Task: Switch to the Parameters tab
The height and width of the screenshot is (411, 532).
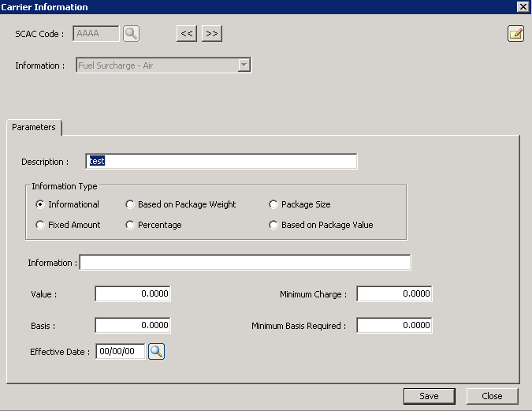Action: coord(34,127)
